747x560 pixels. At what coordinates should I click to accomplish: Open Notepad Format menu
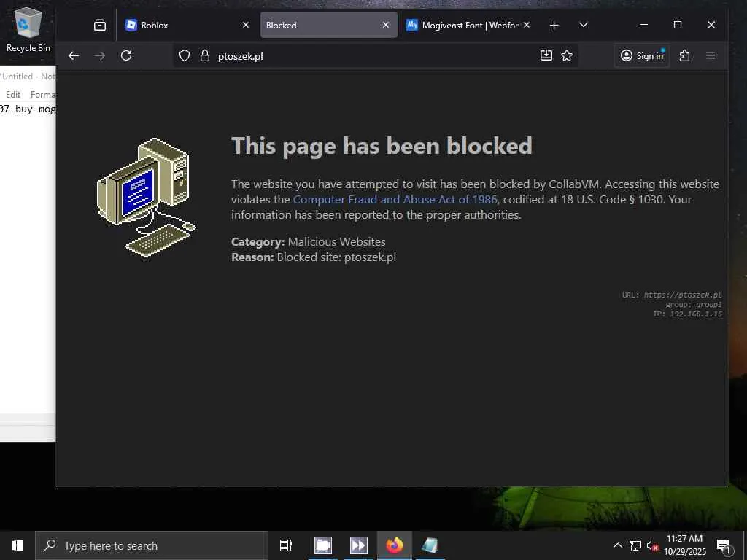coord(43,94)
